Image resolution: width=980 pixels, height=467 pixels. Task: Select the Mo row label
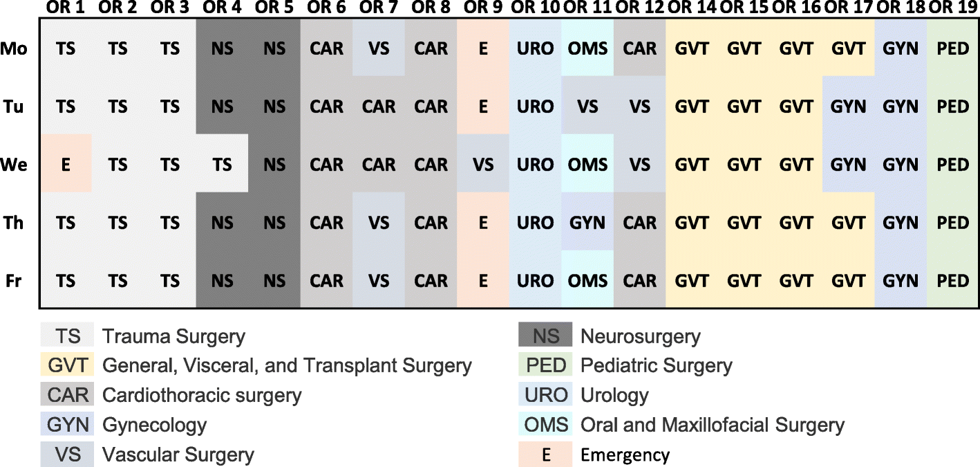(15, 49)
